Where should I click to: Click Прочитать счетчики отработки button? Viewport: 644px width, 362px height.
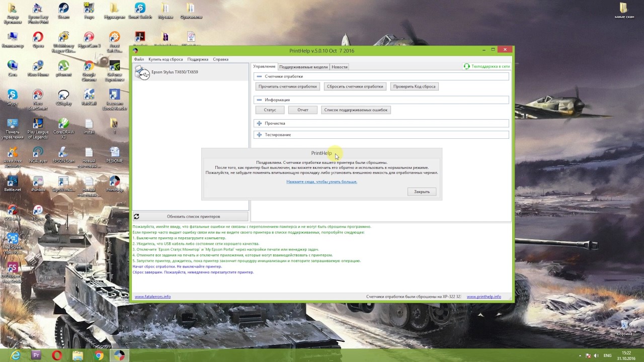pyautogui.click(x=288, y=86)
